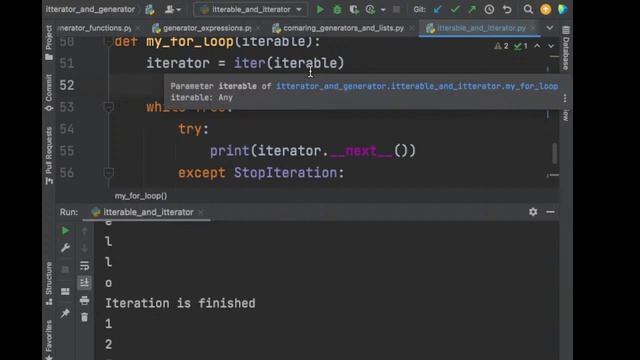Open Run panel settings gear
Viewport: 640px width, 360px height.
pyautogui.click(x=533, y=212)
